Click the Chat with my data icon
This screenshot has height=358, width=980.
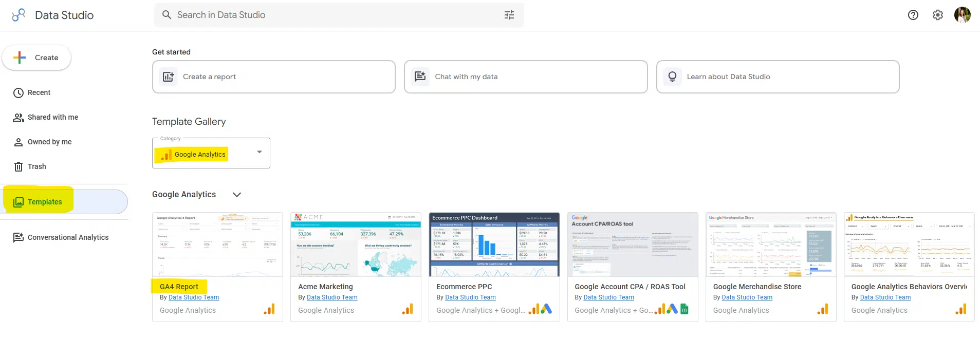point(420,77)
